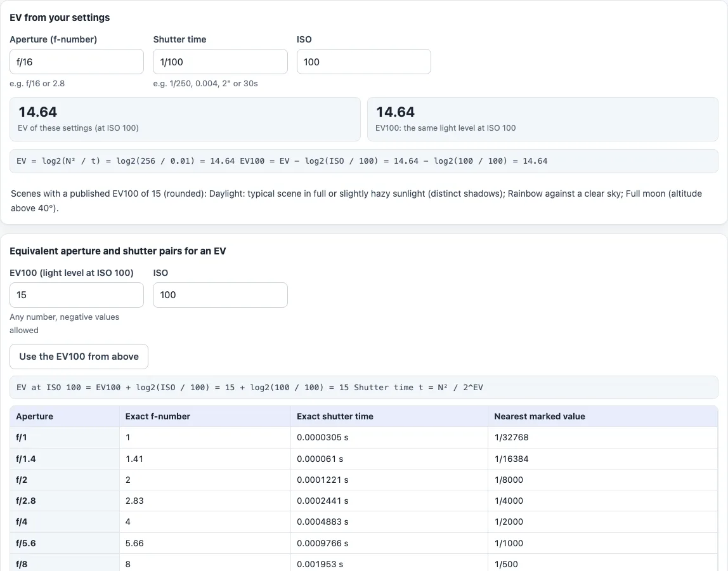Viewport: 728px width, 571px height.
Task: Click the 'Use the EV100 from above' button
Action: (x=79, y=357)
